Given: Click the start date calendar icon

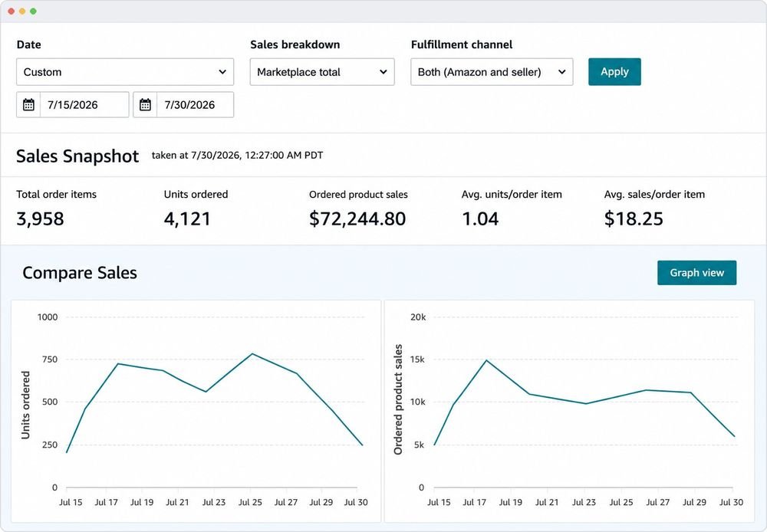Looking at the screenshot, I should point(28,105).
